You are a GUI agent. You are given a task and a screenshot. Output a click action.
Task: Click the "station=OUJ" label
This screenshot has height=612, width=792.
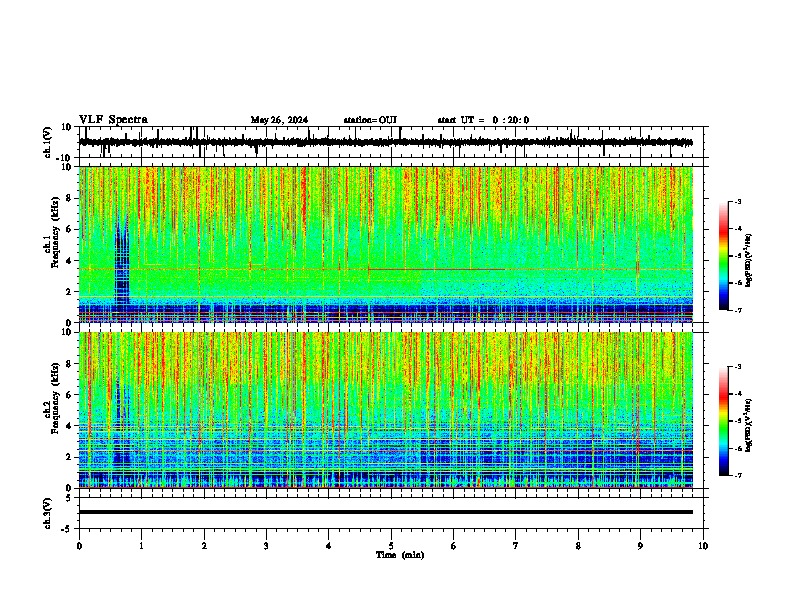tap(370, 120)
